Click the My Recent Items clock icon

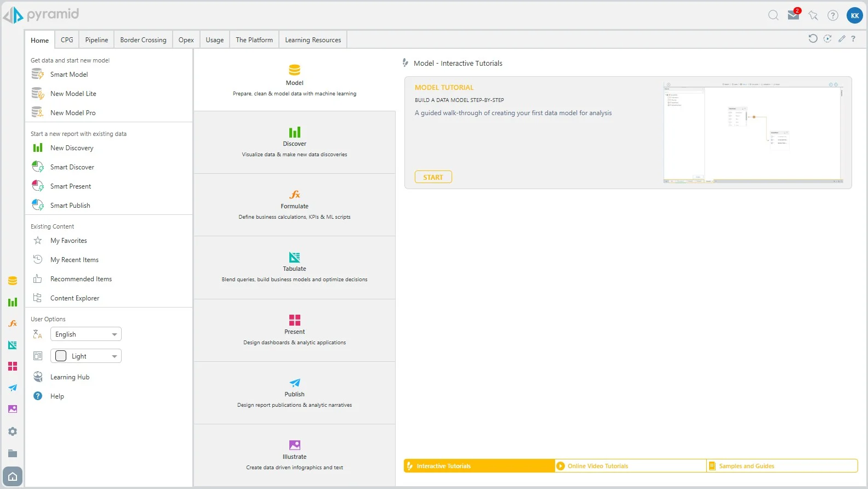pos(38,259)
